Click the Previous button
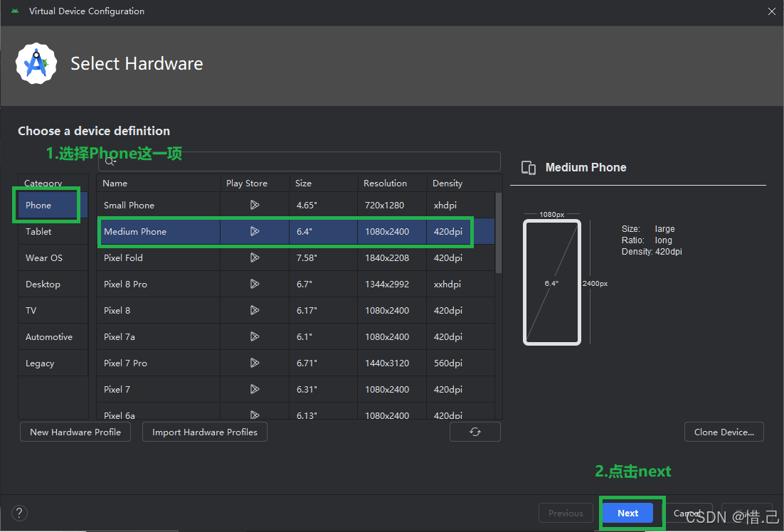The image size is (784, 532). 566,513
